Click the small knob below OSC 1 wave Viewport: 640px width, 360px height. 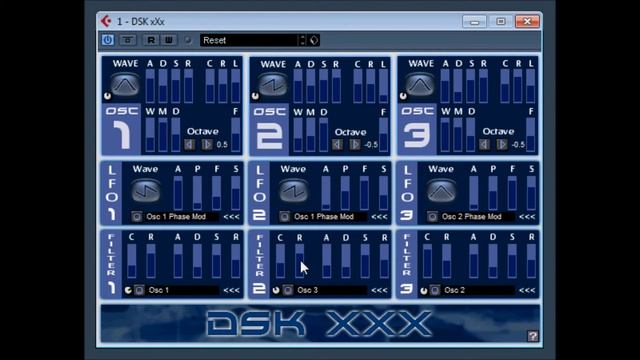point(107,96)
